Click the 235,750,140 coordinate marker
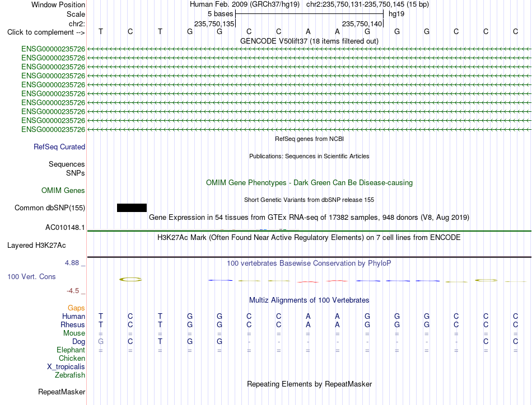The image size is (532, 405). (362, 23)
